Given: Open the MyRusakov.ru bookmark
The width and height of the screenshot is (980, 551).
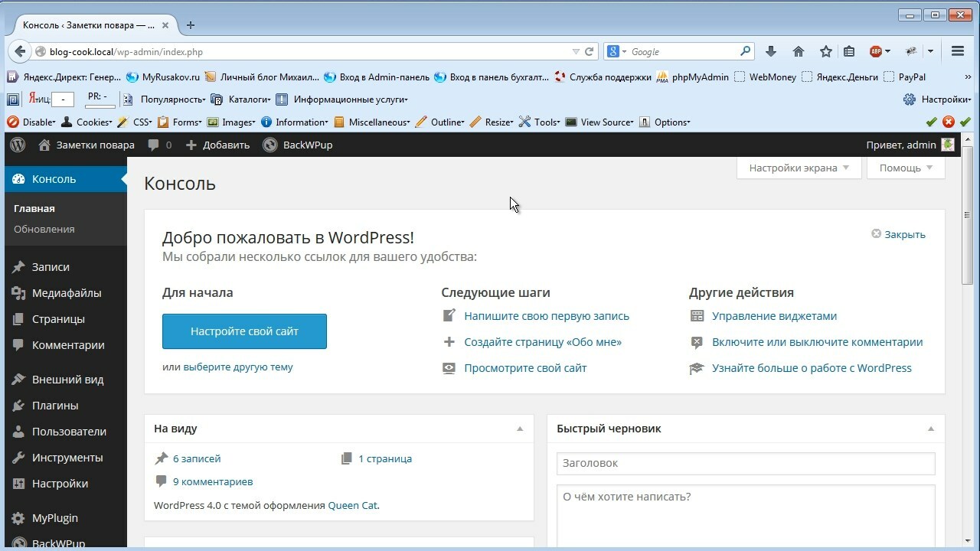Looking at the screenshot, I should click(x=163, y=77).
